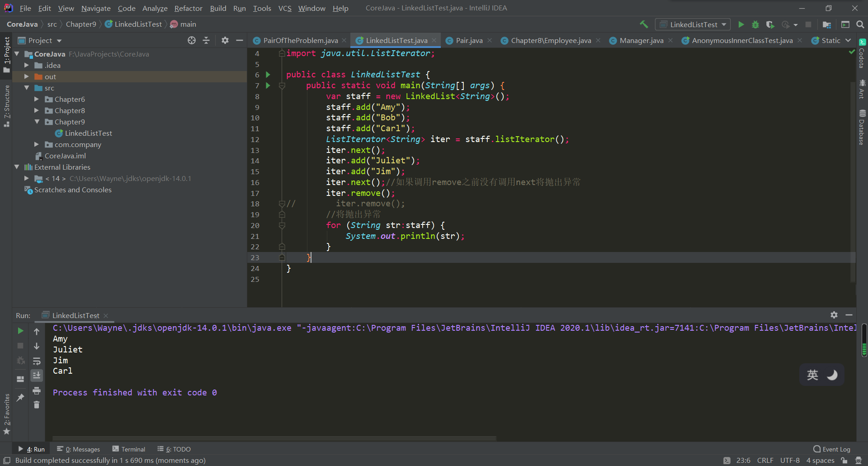Hide the Project panel with minus icon
868x466 pixels.
pos(240,40)
